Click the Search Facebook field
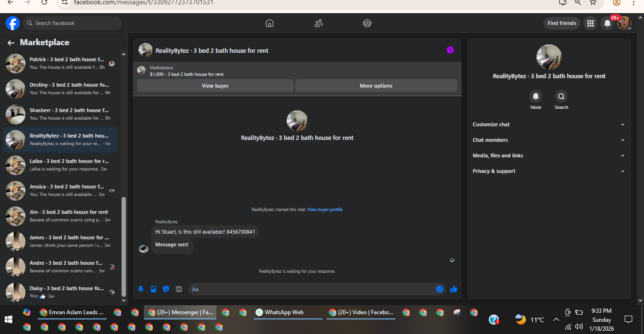Screen dimensions: 644x334 tap(72, 23)
